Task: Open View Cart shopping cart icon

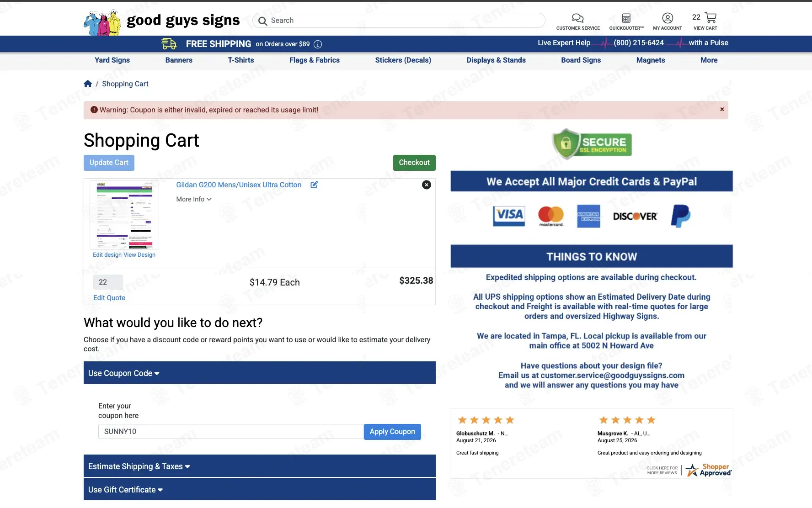Action: pyautogui.click(x=710, y=18)
